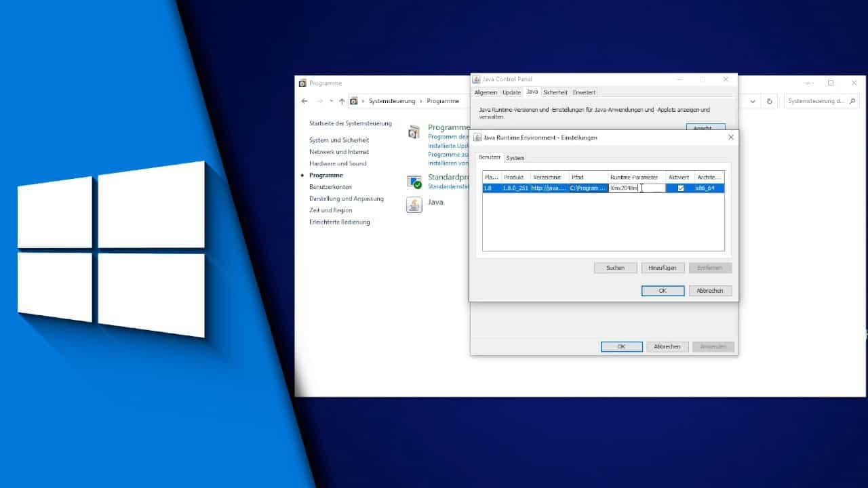Screen dimensions: 868x488
Task: Select the 1.8 platform cell
Action: (x=492, y=188)
